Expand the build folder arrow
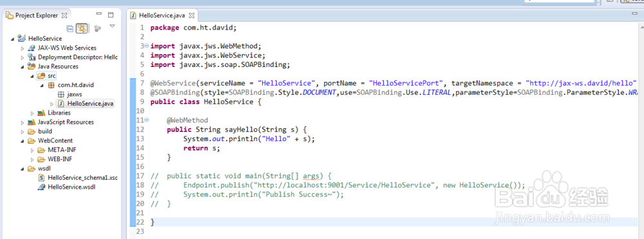This screenshot has height=239, width=644. 22,132
